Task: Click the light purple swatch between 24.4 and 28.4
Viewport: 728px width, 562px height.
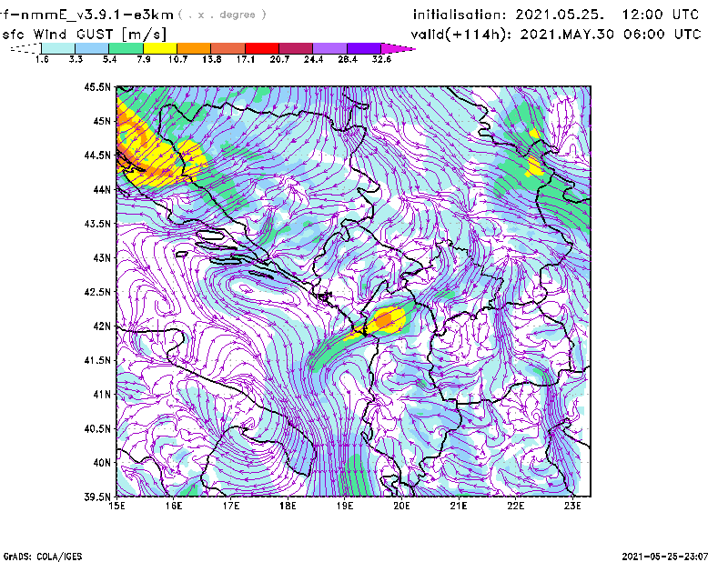Action: (330, 48)
